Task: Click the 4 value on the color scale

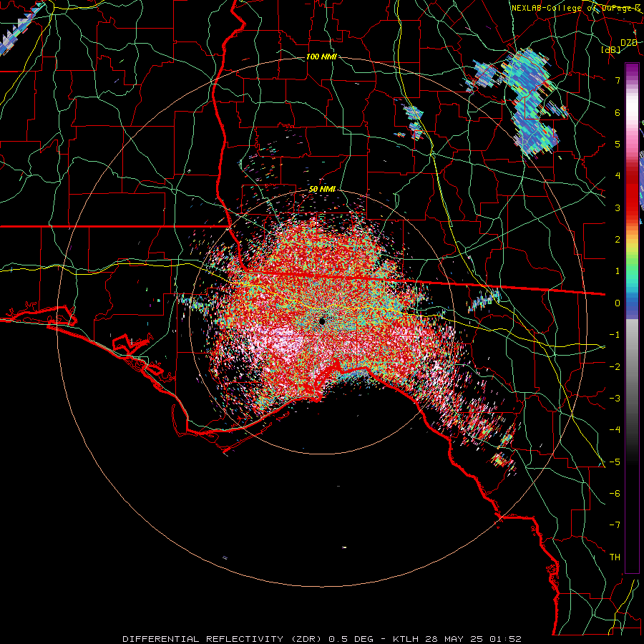Action: coord(618,176)
